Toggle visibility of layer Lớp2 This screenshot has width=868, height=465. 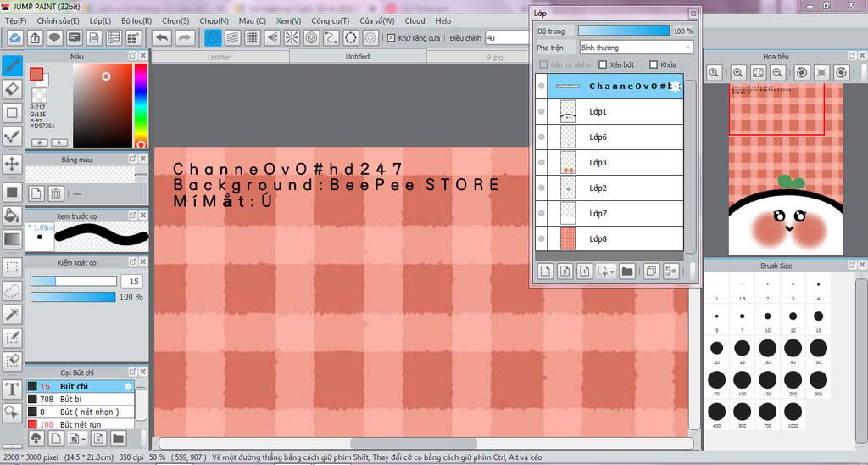(542, 188)
